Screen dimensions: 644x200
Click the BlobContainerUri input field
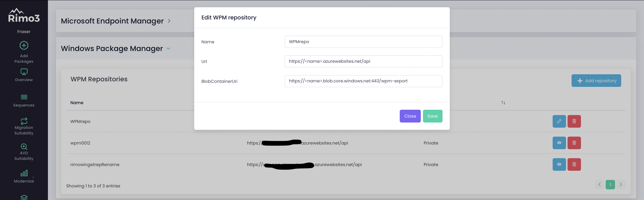363,81
